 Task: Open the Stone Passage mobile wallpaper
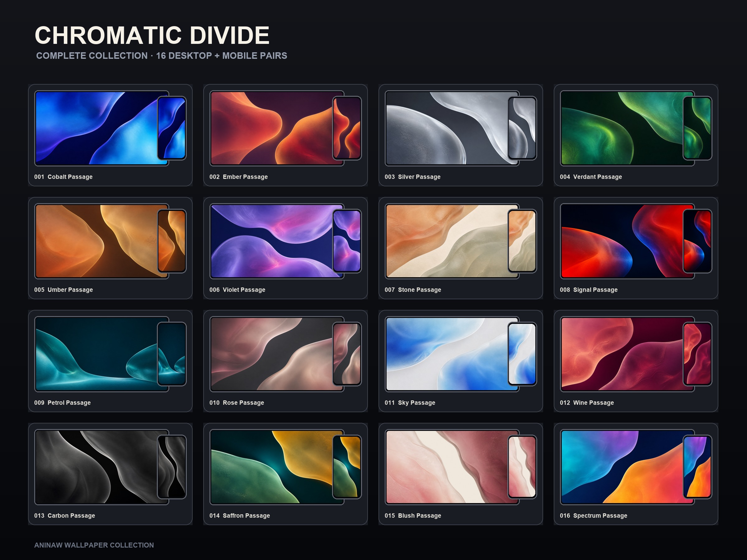522,241
